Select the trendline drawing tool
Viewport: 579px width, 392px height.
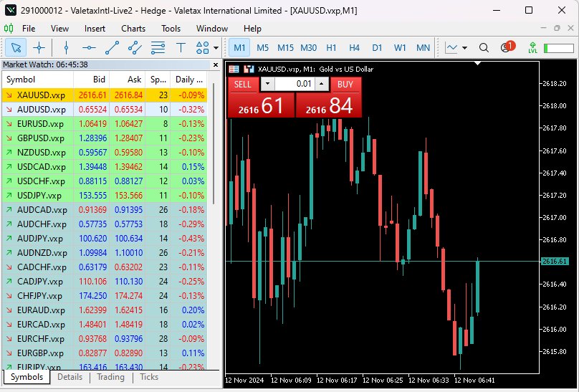click(112, 47)
